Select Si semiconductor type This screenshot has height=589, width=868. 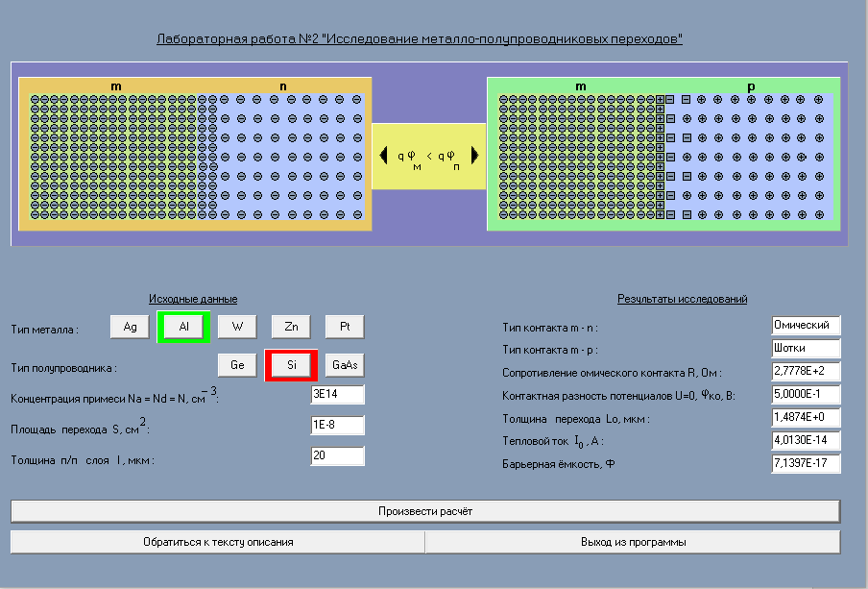click(x=291, y=364)
